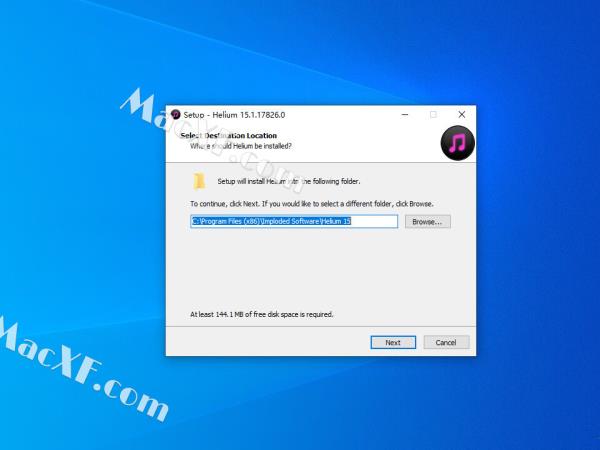Click the Setup - Helium 15.1.17826.0 title
Viewport: 600px width, 450px height.
click(x=234, y=115)
